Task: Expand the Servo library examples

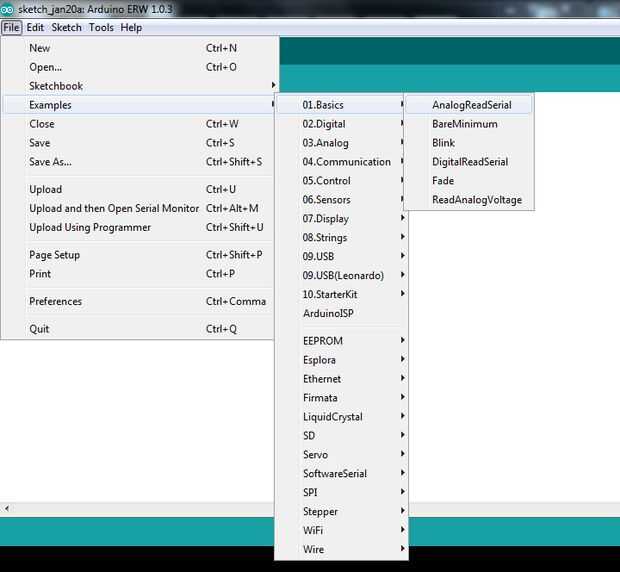Action: (x=341, y=455)
